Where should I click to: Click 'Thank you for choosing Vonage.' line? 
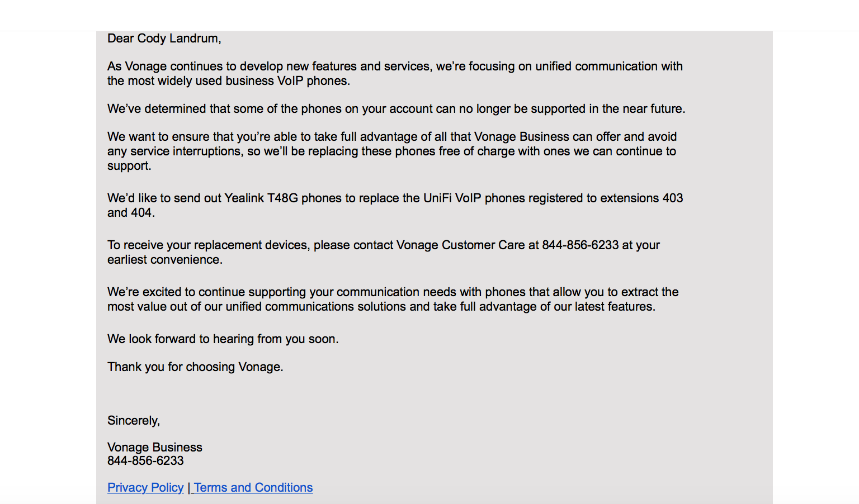click(x=195, y=367)
